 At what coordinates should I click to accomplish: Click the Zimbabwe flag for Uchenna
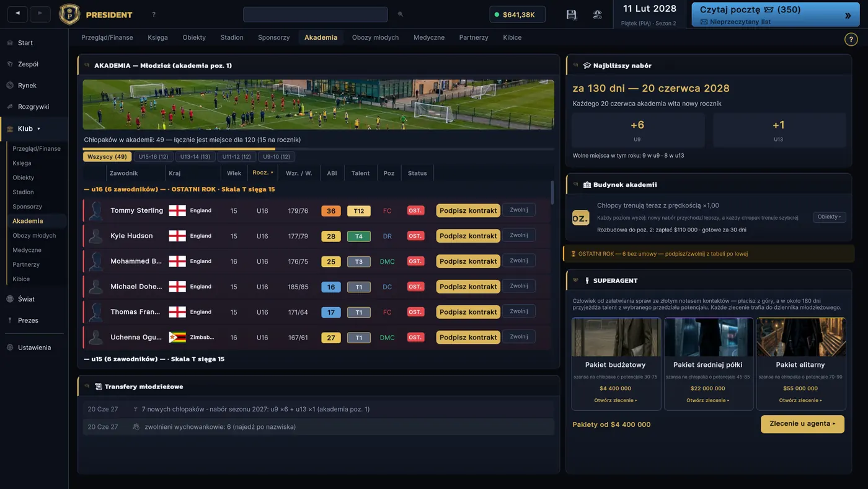click(177, 338)
